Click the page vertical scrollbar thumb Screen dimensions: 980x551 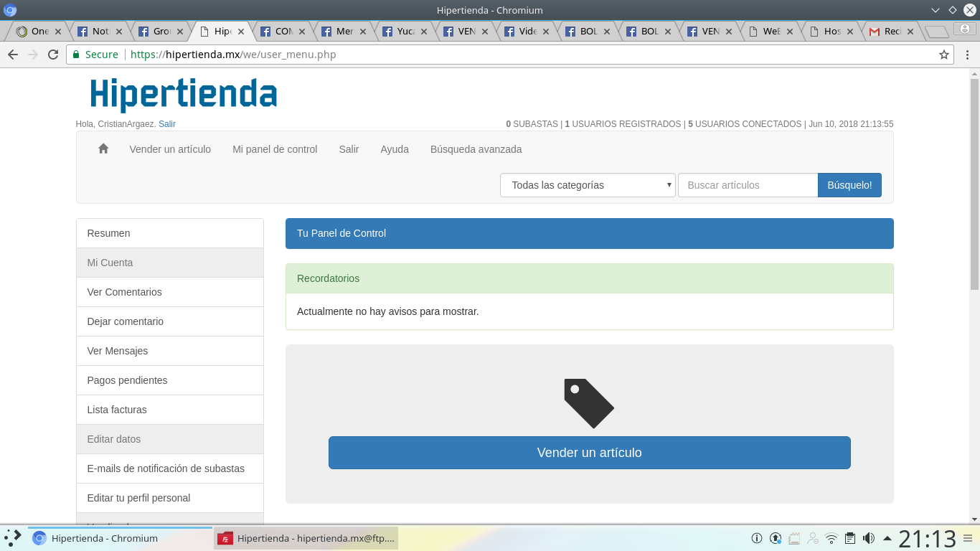coord(974,184)
